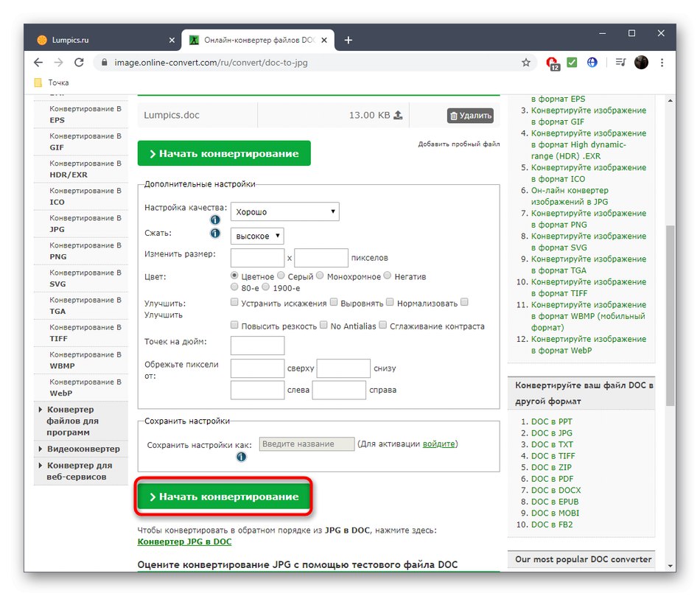This screenshot has width=700, height=596.
Task: Expand the Видеоконвертер sidebar section
Action: click(81, 449)
